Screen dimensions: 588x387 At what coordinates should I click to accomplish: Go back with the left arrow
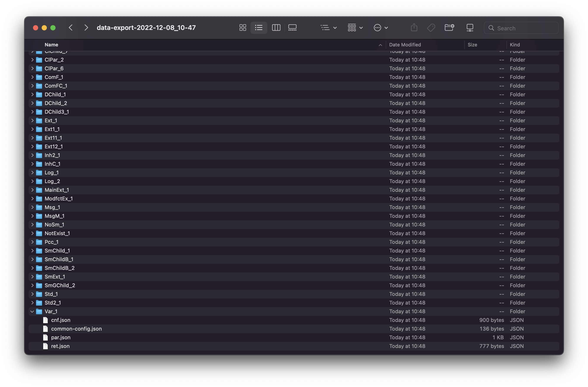(x=71, y=28)
